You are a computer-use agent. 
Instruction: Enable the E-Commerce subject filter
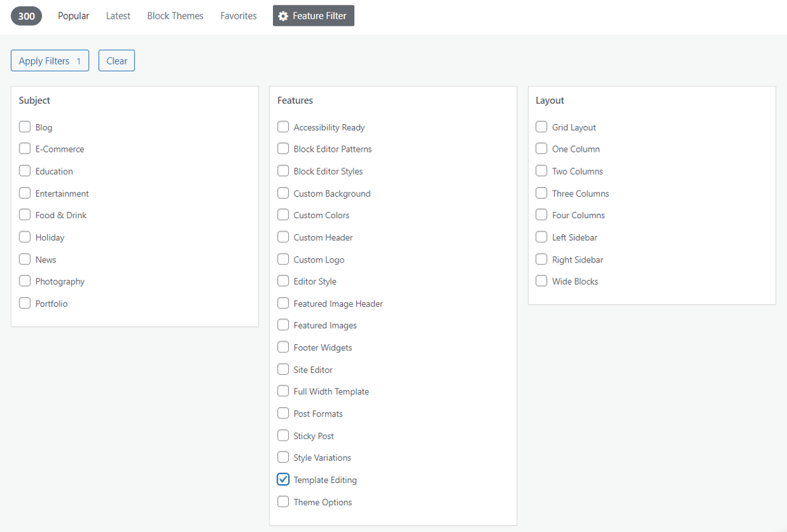point(24,149)
